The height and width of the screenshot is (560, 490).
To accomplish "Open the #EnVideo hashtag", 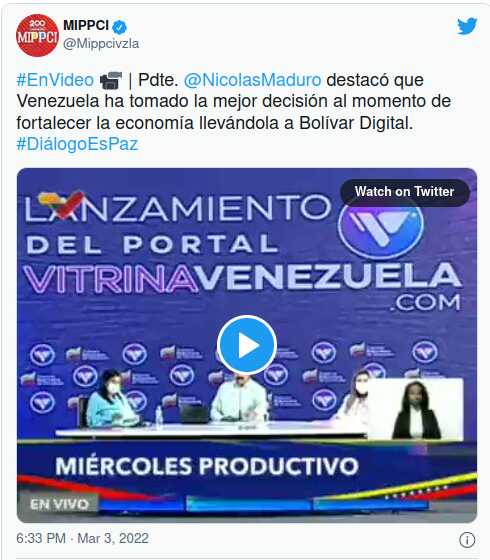I will tap(55, 80).
